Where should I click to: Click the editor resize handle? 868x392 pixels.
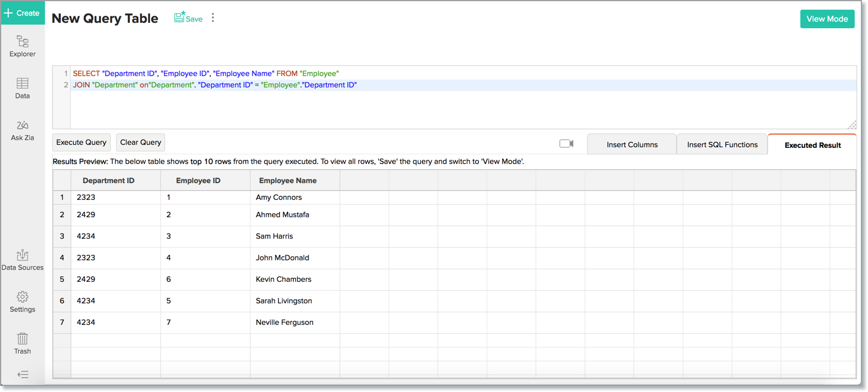[852, 124]
